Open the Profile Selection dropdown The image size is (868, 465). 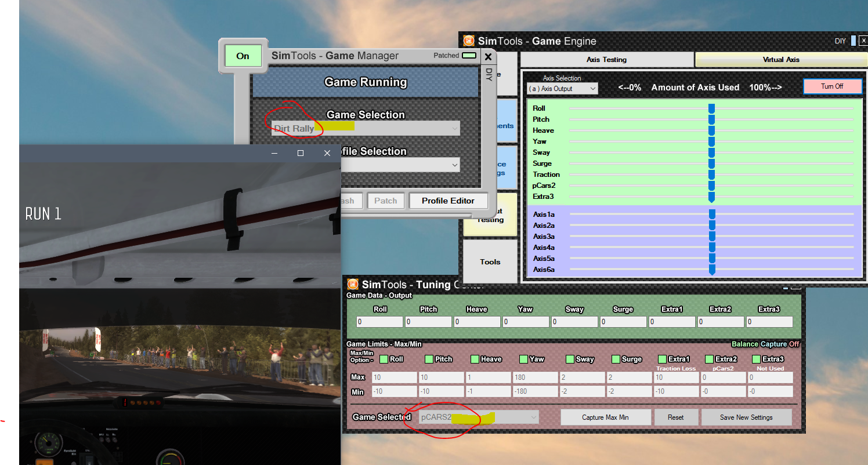click(x=400, y=165)
